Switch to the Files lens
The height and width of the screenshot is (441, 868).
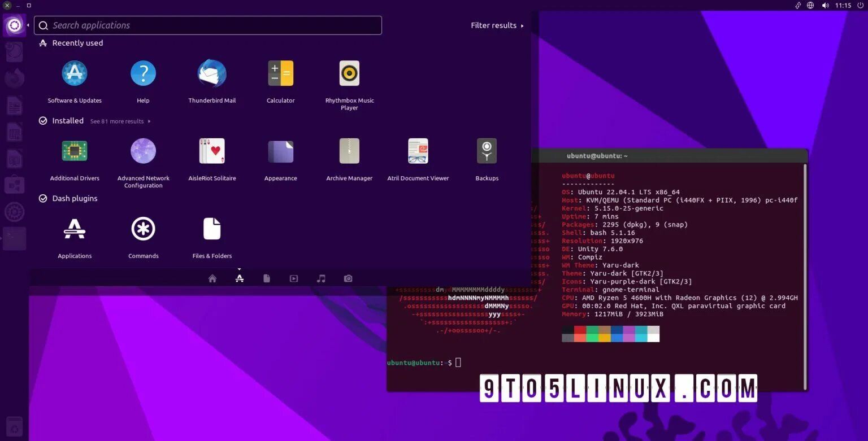click(x=267, y=278)
